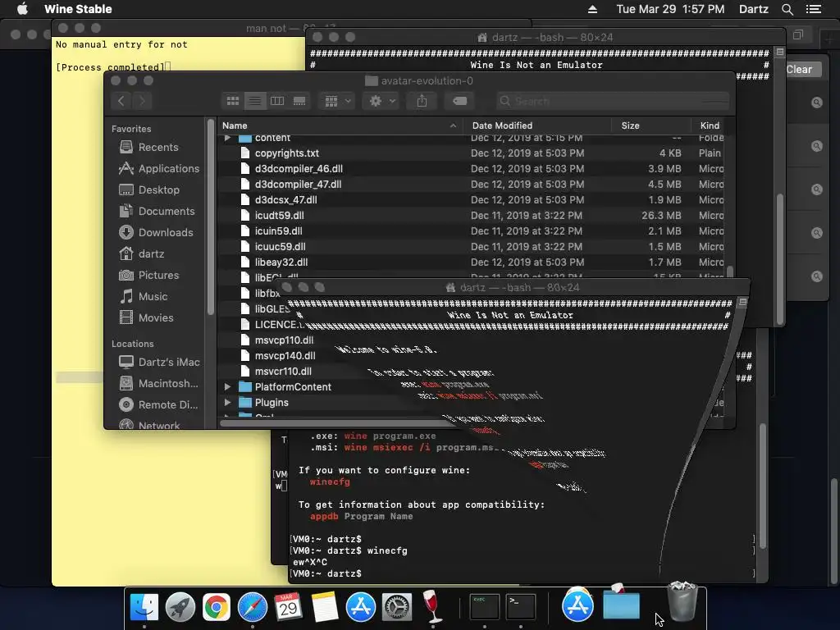
Task: Click the date and time in menu bar
Action: (x=670, y=9)
